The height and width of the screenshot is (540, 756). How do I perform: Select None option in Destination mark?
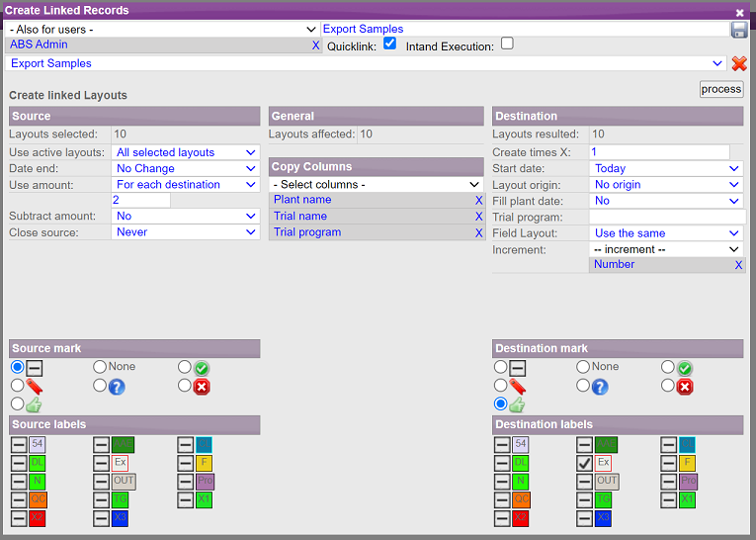click(583, 367)
